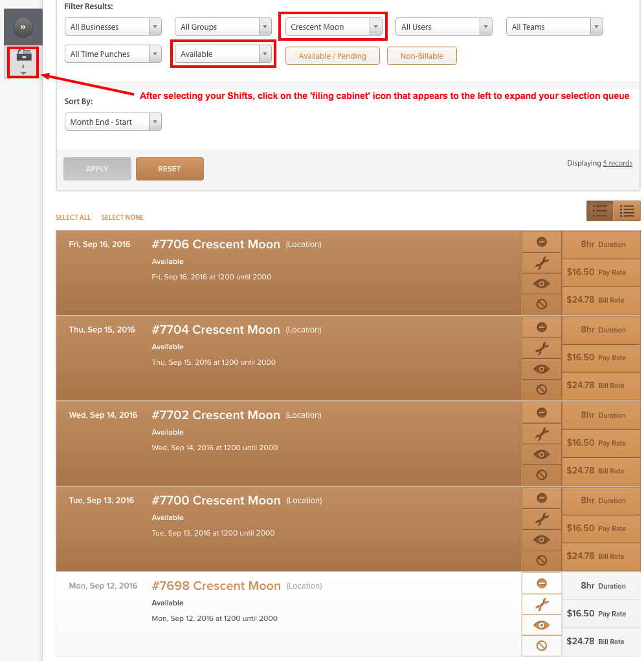Open the All Businesses dropdown
The image size is (644, 661).
[x=113, y=27]
